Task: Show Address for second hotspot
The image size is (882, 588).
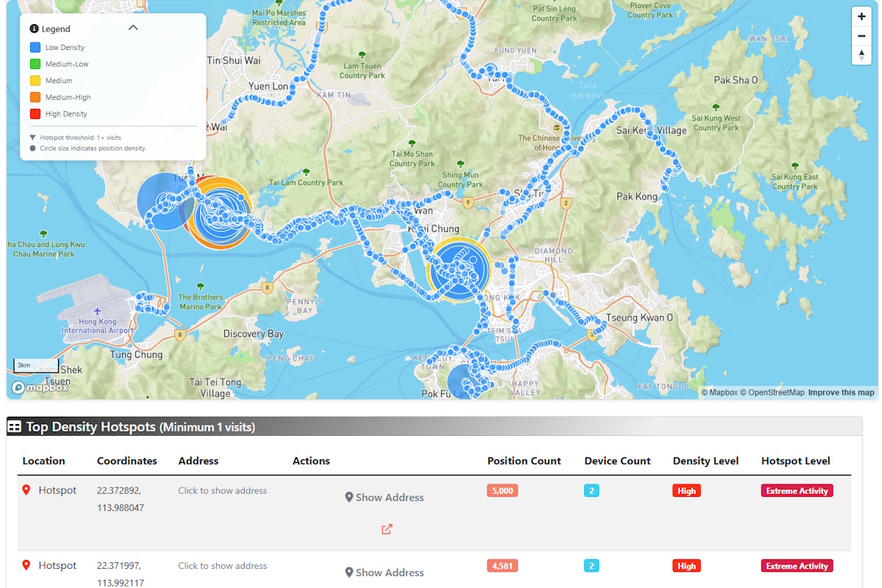Action: pos(384,573)
